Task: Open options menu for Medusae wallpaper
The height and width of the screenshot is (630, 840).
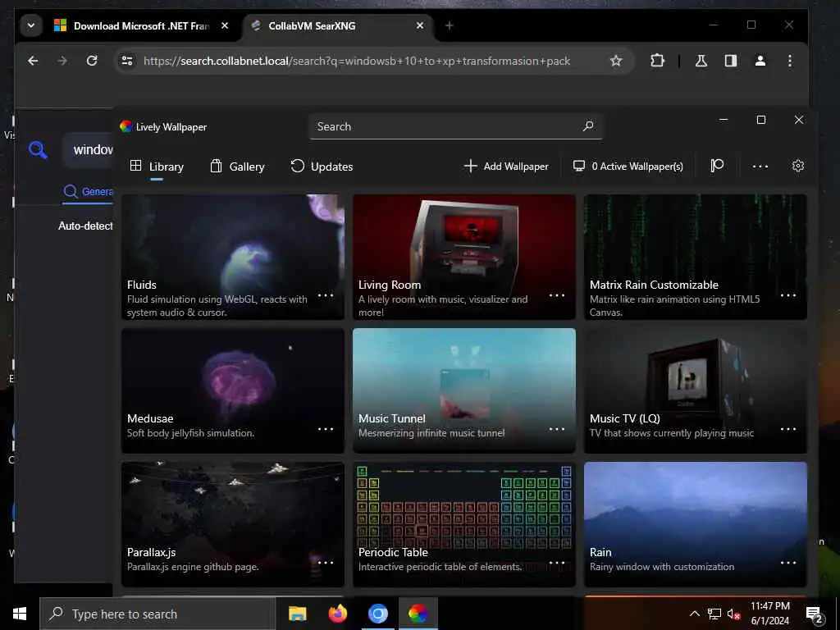Action: tap(325, 429)
